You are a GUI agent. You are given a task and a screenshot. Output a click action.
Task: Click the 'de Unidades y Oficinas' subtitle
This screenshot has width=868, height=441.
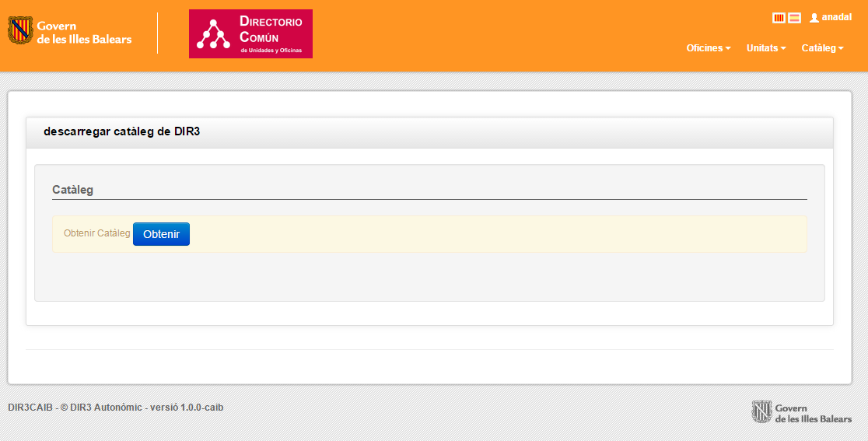click(270, 51)
